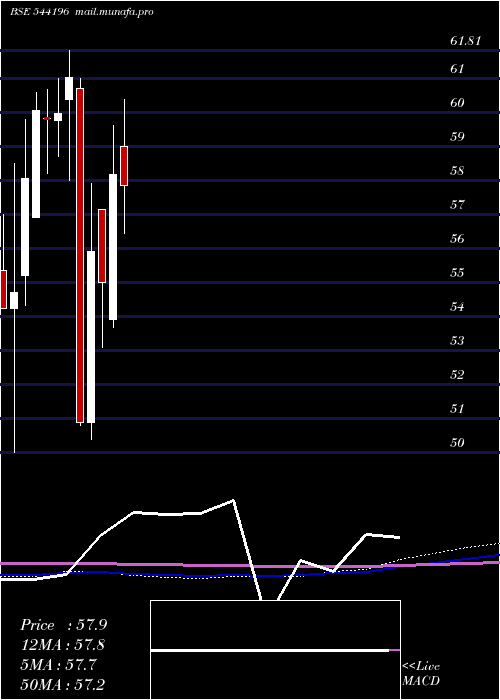Screen dimensions: 500x700
Task: Select the last red candle near 59
Action: [124, 166]
